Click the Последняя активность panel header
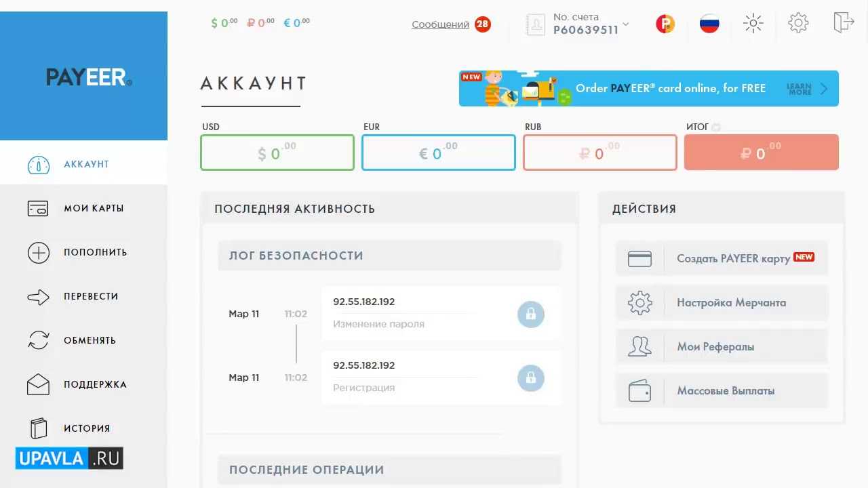Viewport: 868px width, 488px height. [389, 208]
